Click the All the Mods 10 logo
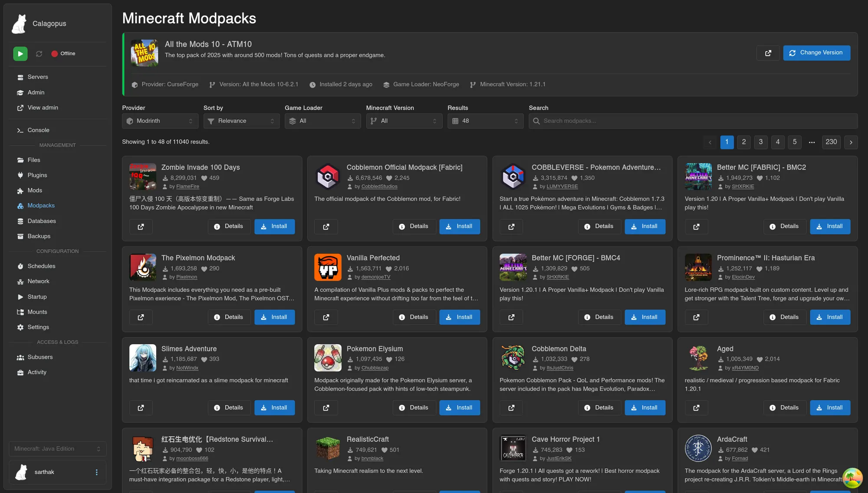 145,53
